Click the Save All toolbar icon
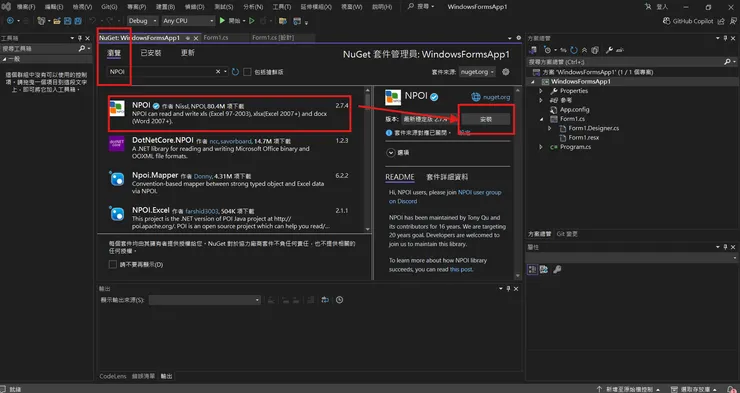The height and width of the screenshot is (393, 740). point(78,21)
